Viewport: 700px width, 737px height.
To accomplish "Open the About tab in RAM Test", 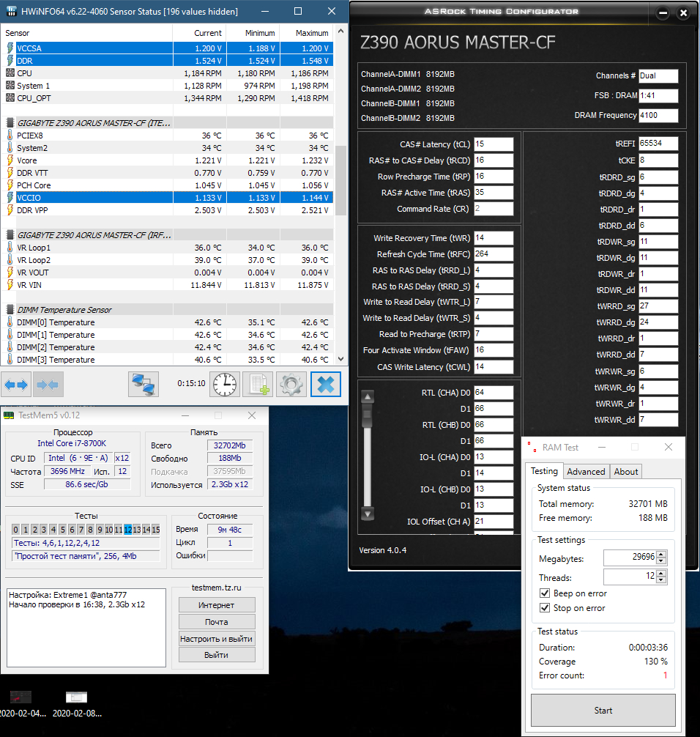I will [626, 472].
